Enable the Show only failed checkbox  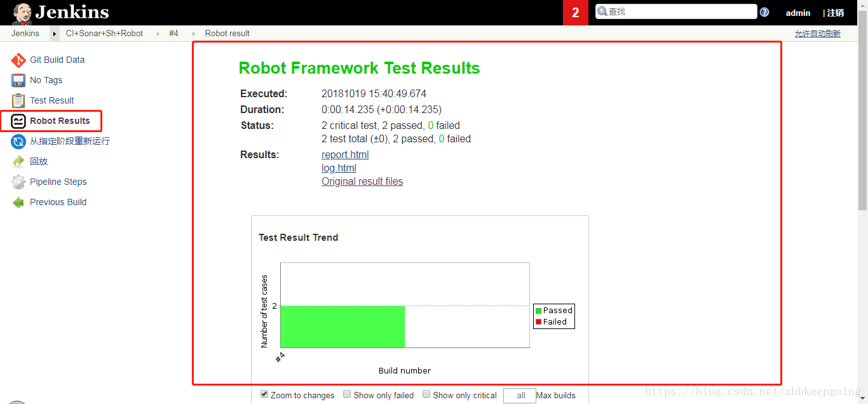pyautogui.click(x=347, y=394)
